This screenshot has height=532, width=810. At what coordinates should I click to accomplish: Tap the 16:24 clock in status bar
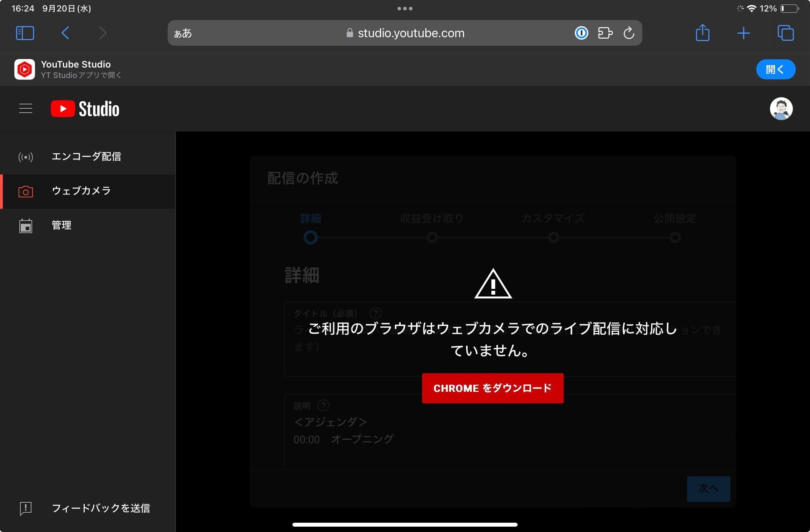pyautogui.click(x=23, y=9)
